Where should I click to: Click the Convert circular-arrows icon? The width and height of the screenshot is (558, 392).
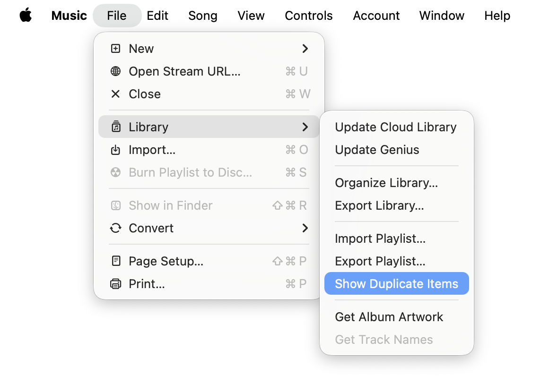tap(116, 228)
